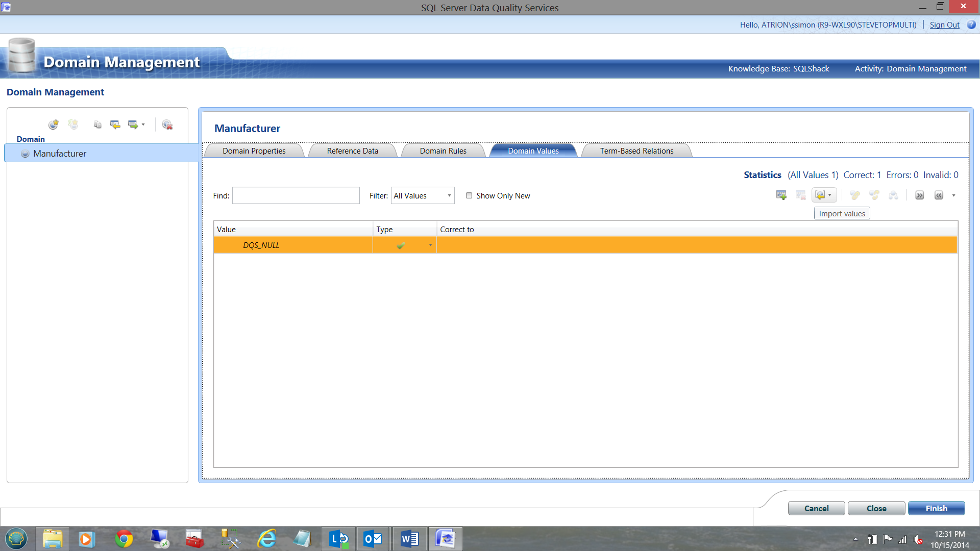
Task: Click the Import values icon
Action: (820, 195)
